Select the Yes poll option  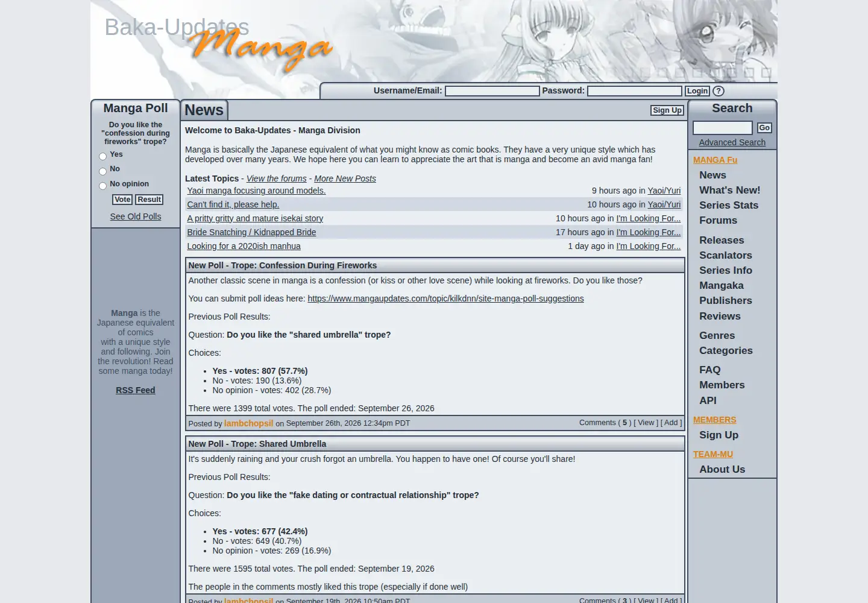click(x=102, y=157)
